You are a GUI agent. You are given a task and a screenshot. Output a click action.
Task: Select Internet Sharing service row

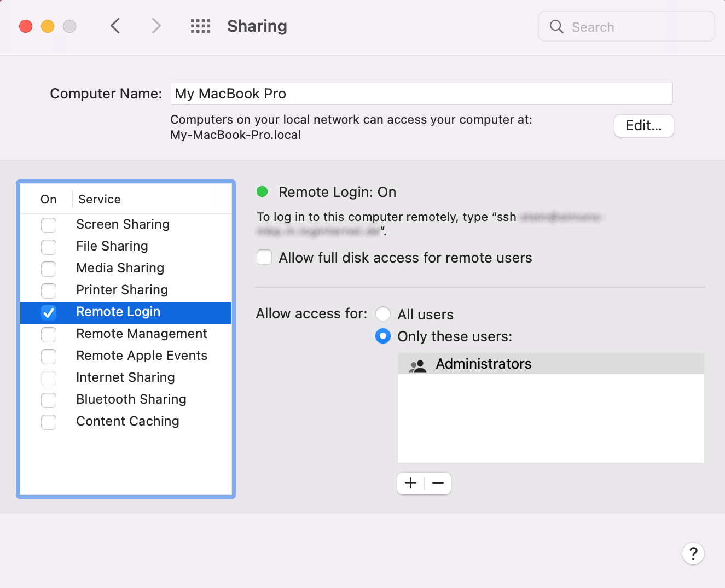coord(126,377)
